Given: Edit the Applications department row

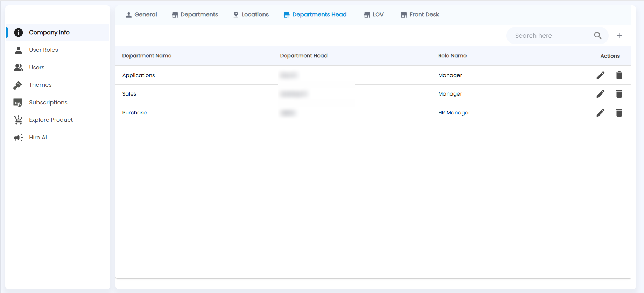Looking at the screenshot, I should coord(600,75).
